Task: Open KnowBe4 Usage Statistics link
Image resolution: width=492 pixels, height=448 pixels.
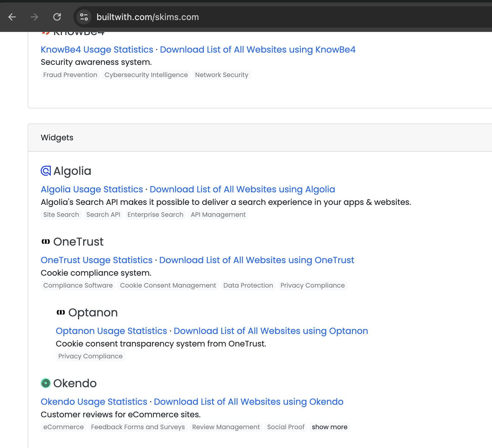Action: click(x=97, y=49)
